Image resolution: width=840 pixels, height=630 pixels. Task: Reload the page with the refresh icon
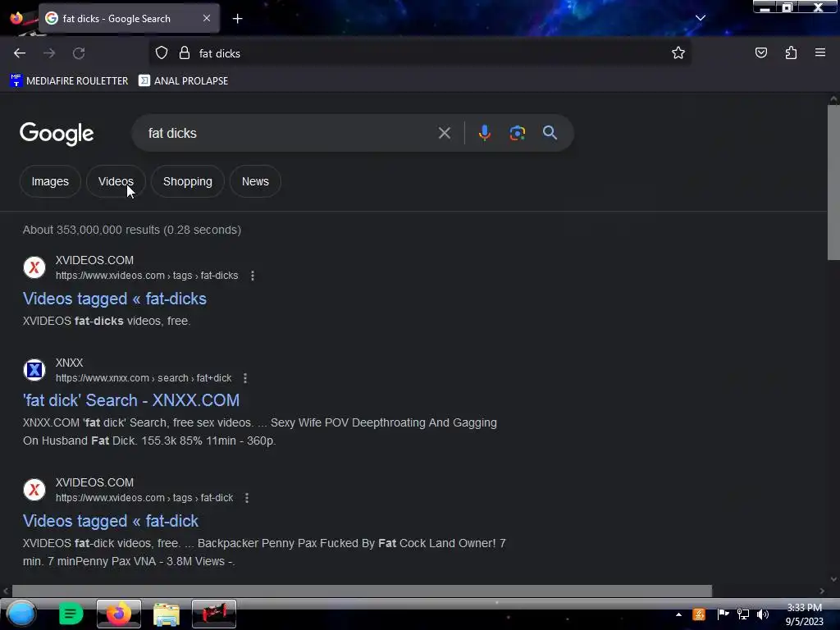point(79,53)
